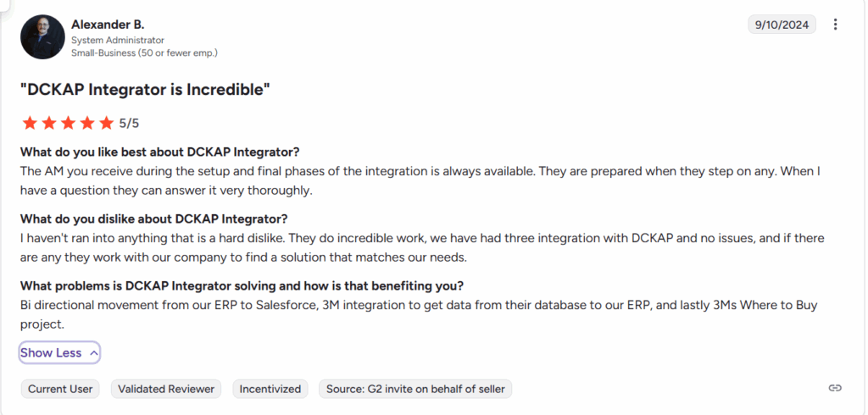868x415 pixels.
Task: Click the "What do you dislike" heading
Action: 153,219
